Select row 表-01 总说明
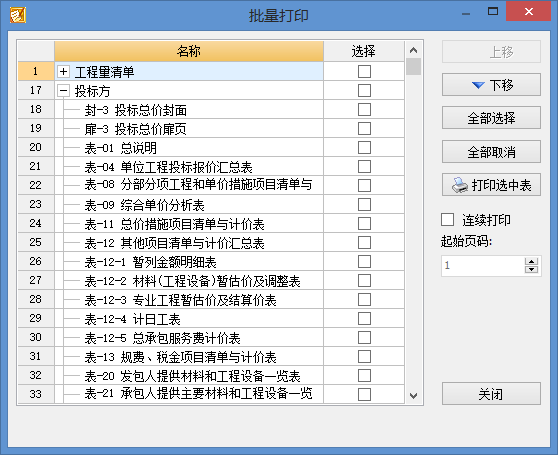 click(189, 148)
